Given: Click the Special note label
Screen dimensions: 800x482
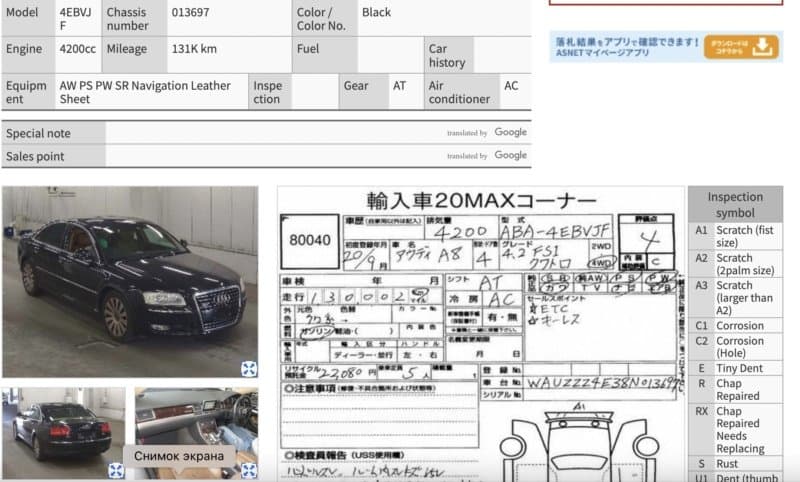Looking at the screenshot, I should pos(38,134).
